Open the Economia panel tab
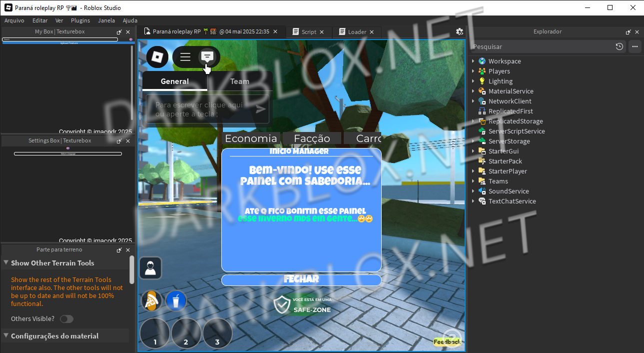Screen dimensions: 644x353 pyautogui.click(x=251, y=138)
